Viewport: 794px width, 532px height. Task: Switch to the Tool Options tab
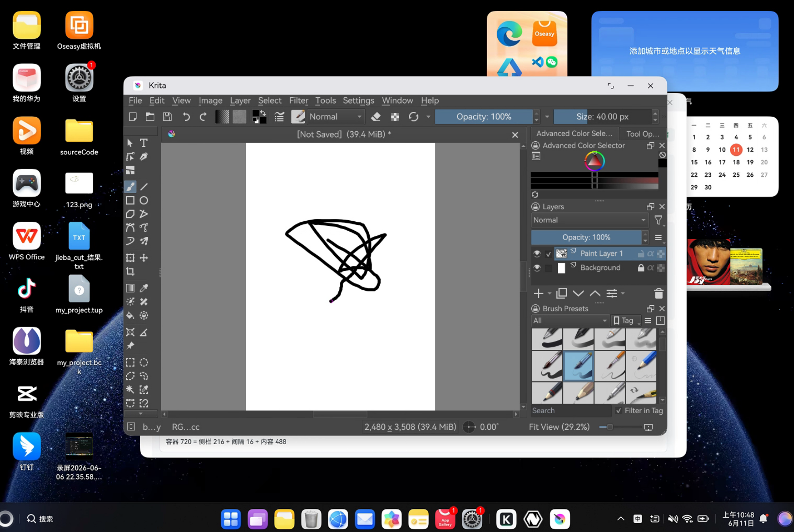point(643,134)
